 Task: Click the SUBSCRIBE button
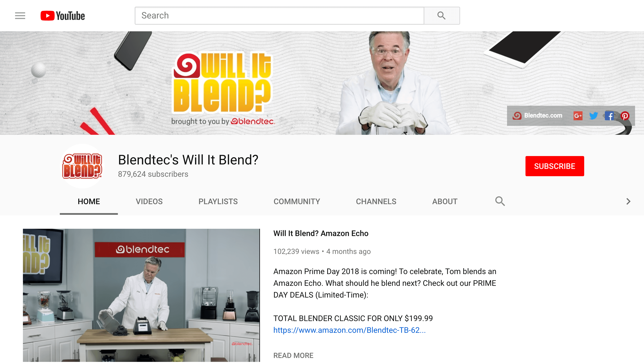pos(555,166)
